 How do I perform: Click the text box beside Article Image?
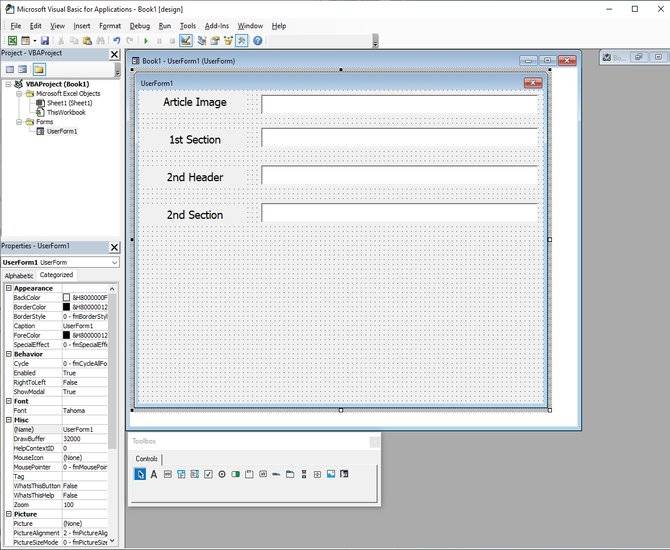click(x=400, y=104)
